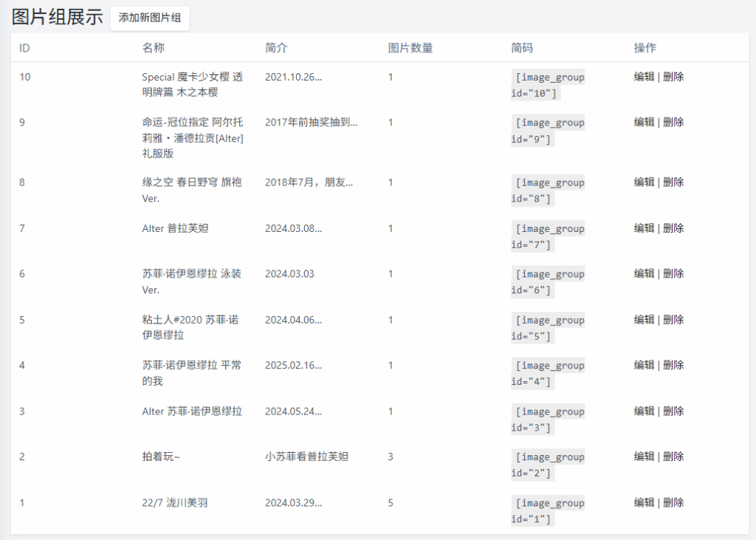Click name Alter 普拉芙妲
The height and width of the screenshot is (540, 756).
pyautogui.click(x=175, y=228)
